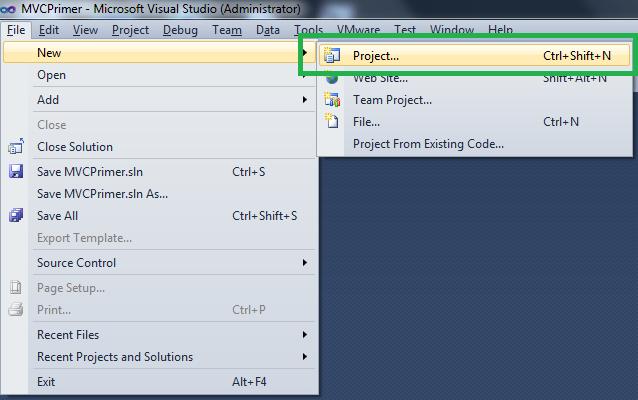638x400 pixels.
Task: Click the New Project icon in submenu
Action: 333,56
